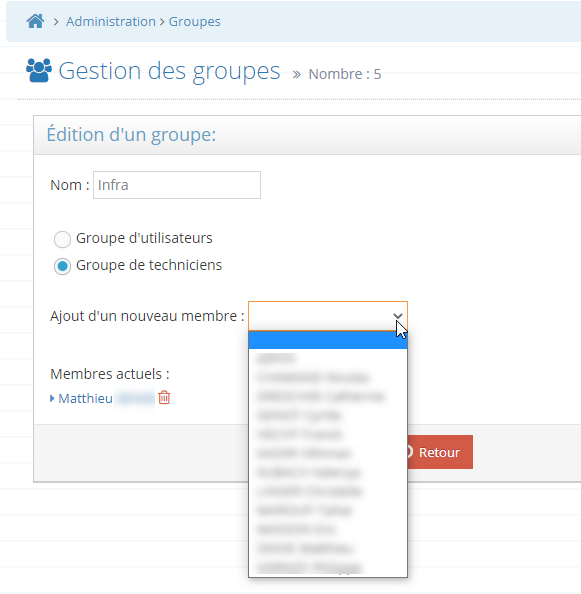Select the Groupe de techniciens radio button
Viewport: 581px width, 594px height.
tap(62, 266)
